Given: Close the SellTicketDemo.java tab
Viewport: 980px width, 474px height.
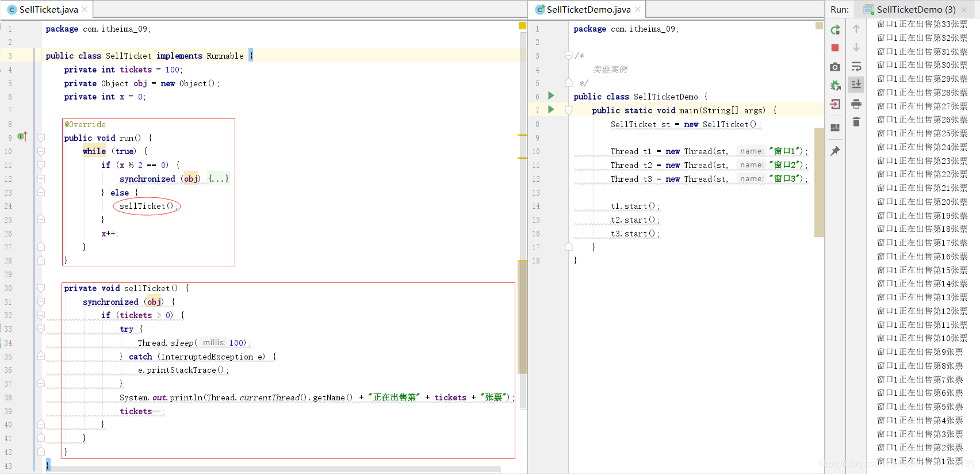Looking at the screenshot, I should 637,9.
